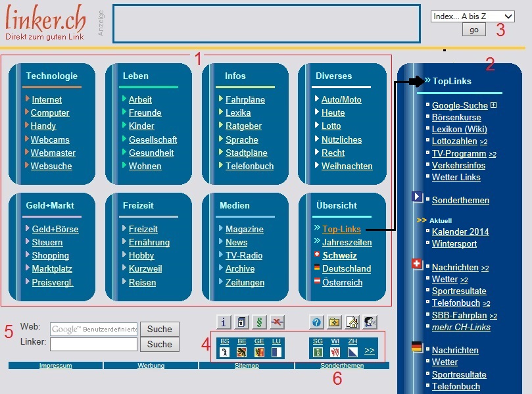Screen dimensions: 532x394
Task: Click the Google custom search Web field
Action: tap(93, 329)
